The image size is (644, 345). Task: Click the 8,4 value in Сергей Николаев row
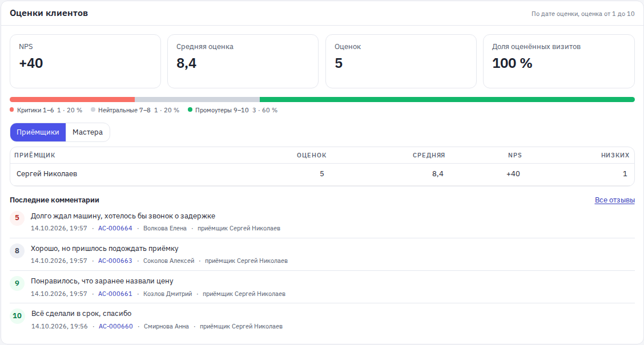438,174
